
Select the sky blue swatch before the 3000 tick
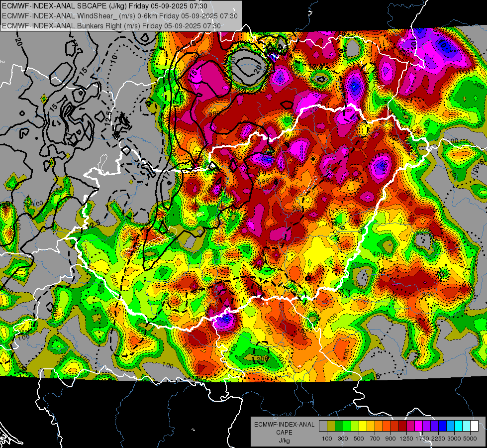tap(450, 426)
